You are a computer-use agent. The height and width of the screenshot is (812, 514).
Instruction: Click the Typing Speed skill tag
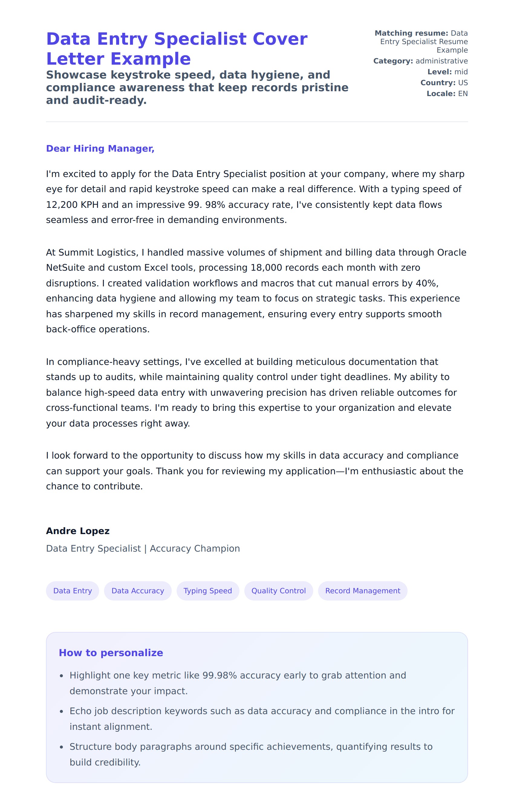[x=207, y=591]
